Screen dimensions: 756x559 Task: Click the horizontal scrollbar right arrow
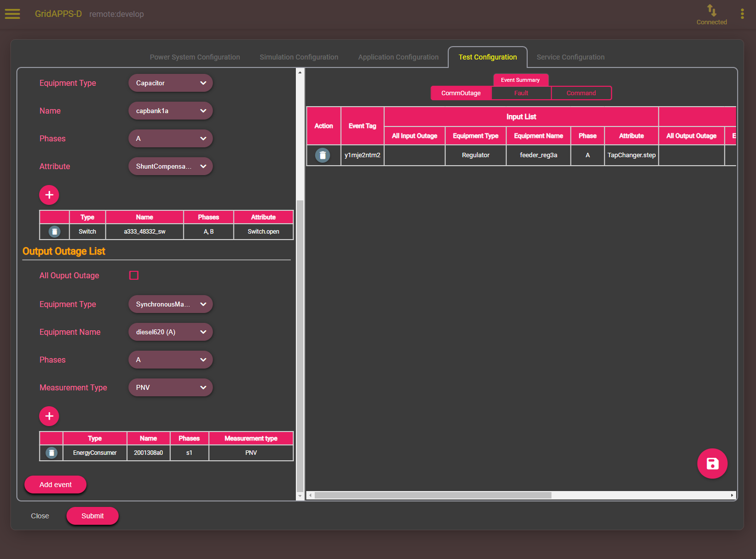732,495
